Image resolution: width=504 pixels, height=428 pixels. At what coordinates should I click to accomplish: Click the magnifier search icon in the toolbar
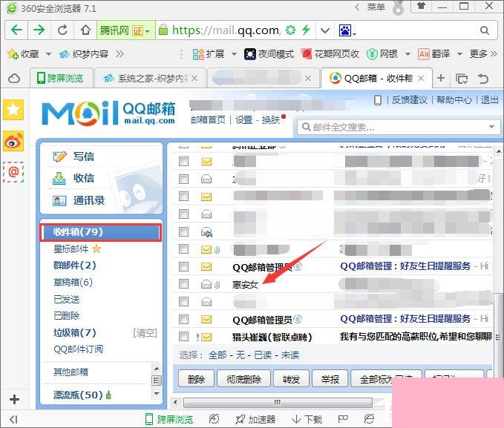click(485, 30)
